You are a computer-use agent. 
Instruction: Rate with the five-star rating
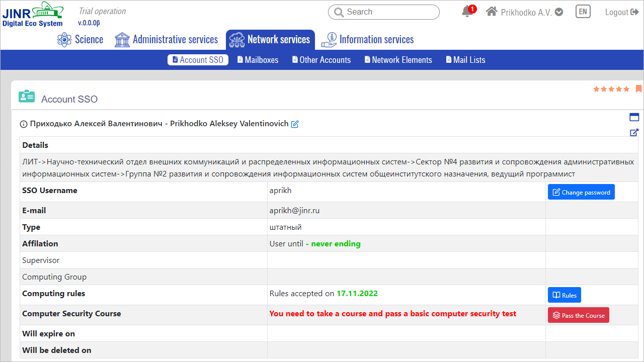pos(611,89)
